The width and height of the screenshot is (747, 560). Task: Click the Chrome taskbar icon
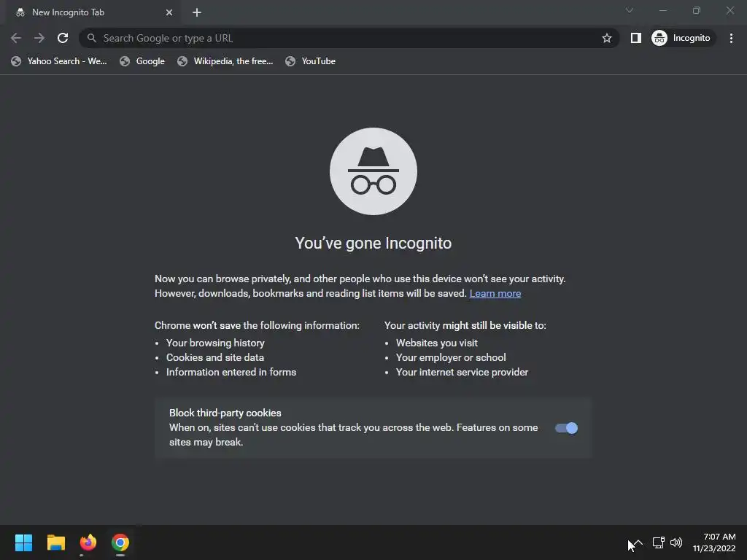click(x=120, y=542)
